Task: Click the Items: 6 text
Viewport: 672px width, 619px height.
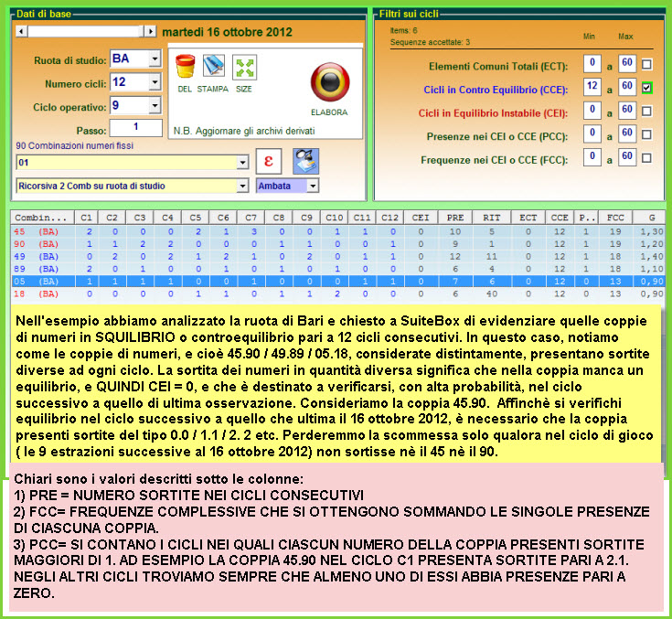Action: [x=403, y=30]
